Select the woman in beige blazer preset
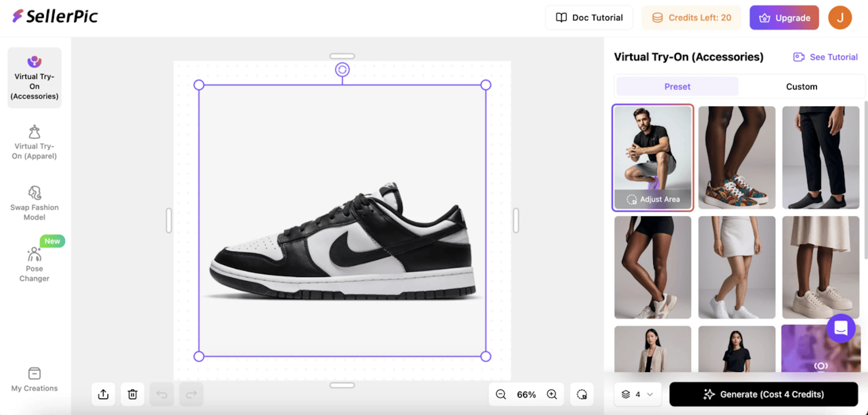The image size is (868, 415). tap(653, 349)
